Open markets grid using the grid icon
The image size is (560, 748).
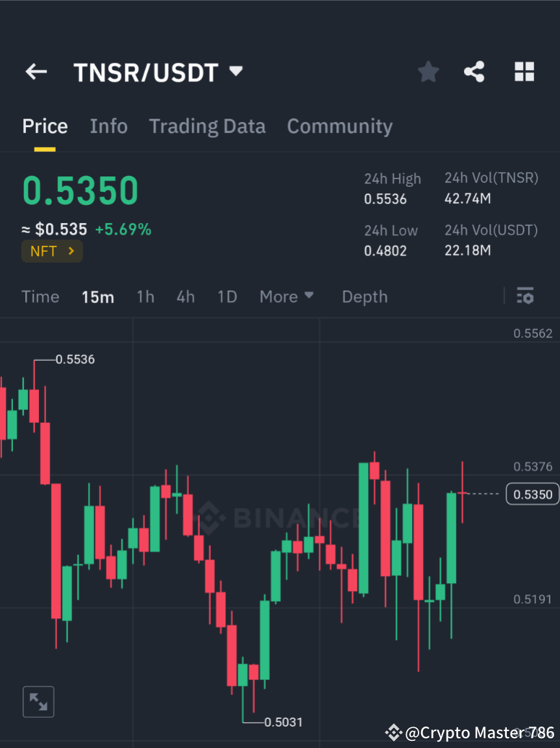[524, 72]
